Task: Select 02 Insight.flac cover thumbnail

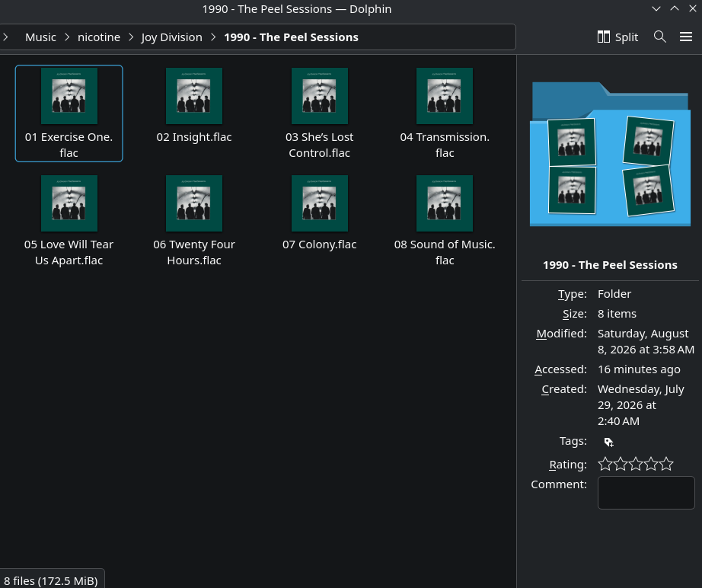Action: coord(194,96)
